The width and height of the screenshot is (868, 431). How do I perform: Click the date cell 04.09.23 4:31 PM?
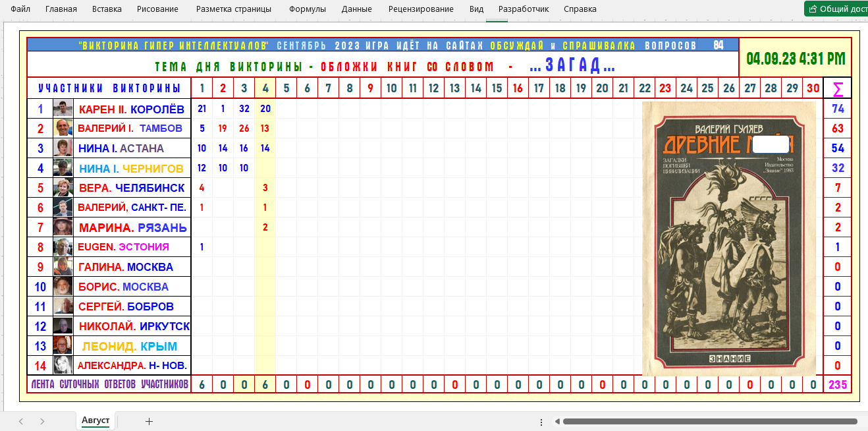(x=796, y=58)
